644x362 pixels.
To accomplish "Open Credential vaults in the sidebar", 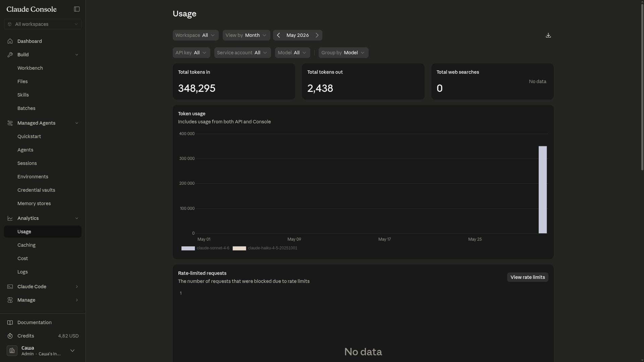I will coord(43,190).
